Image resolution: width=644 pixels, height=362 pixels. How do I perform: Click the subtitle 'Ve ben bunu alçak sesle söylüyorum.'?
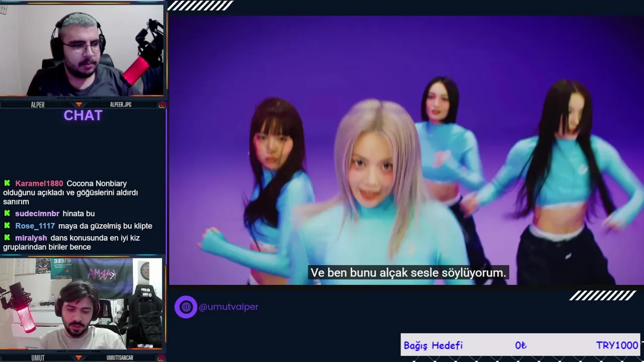point(408,273)
